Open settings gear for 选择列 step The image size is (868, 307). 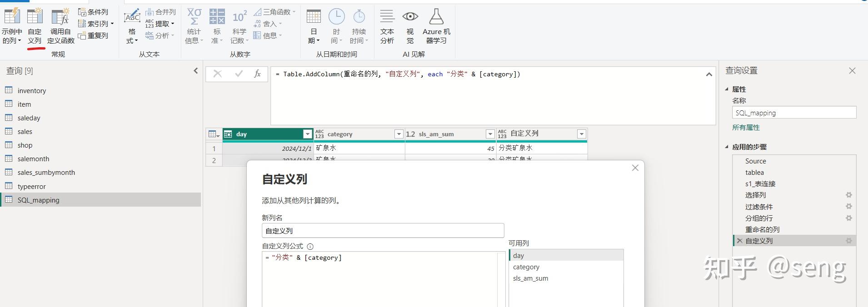pyautogui.click(x=849, y=195)
